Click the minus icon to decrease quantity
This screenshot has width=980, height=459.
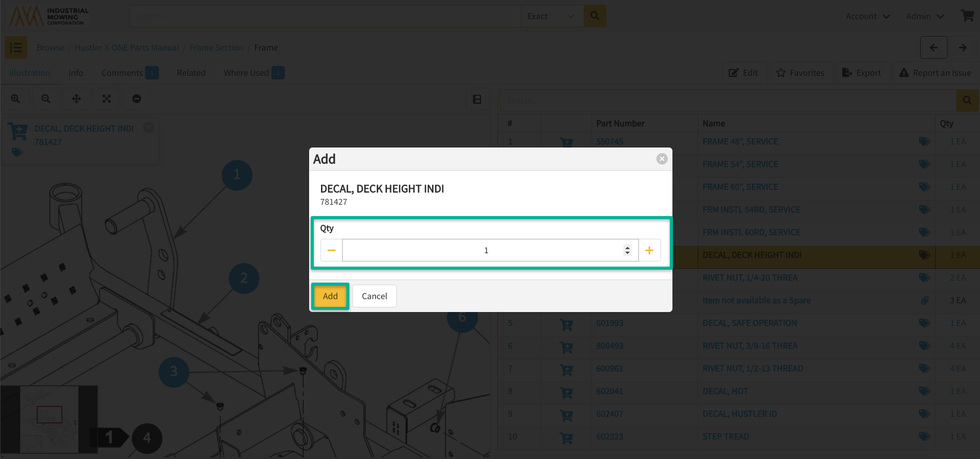pyautogui.click(x=331, y=250)
